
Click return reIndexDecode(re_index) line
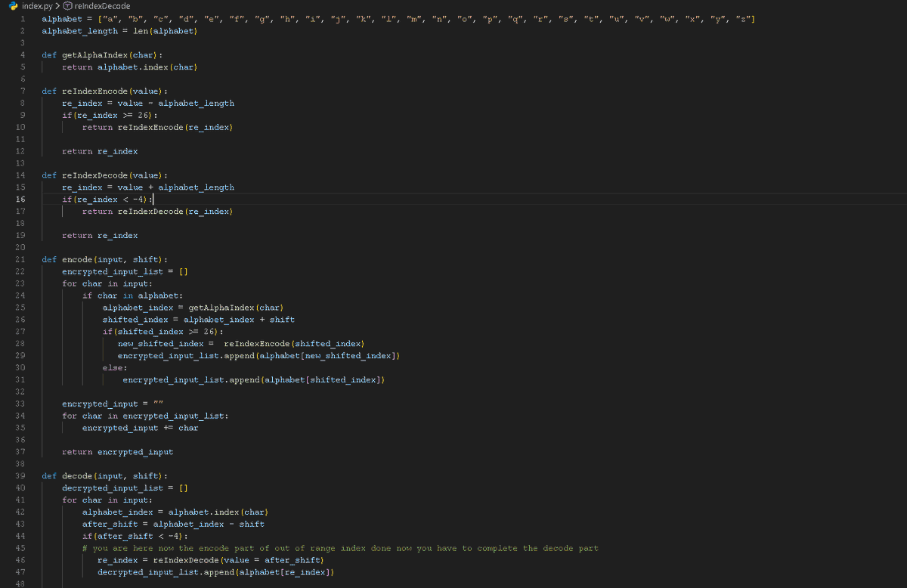click(157, 212)
